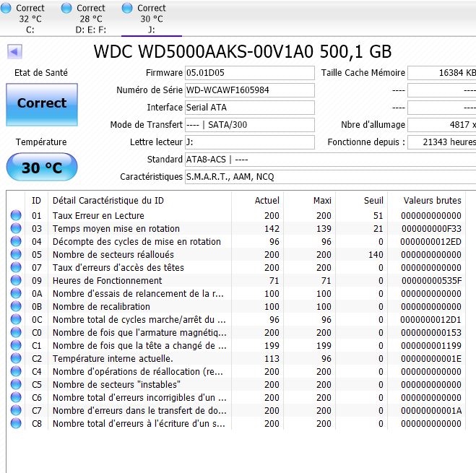Click status orb for attribute 01 row
The image size is (476, 473).
pyautogui.click(x=16, y=216)
